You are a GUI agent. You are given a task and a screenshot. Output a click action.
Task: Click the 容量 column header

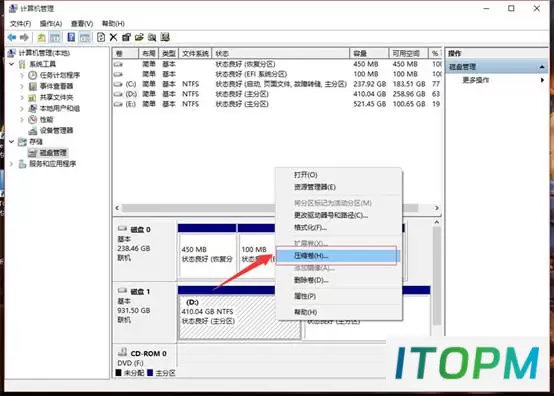click(369, 53)
